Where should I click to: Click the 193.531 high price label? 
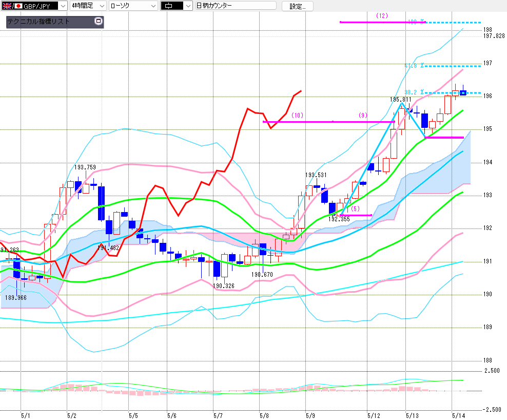pos(316,175)
